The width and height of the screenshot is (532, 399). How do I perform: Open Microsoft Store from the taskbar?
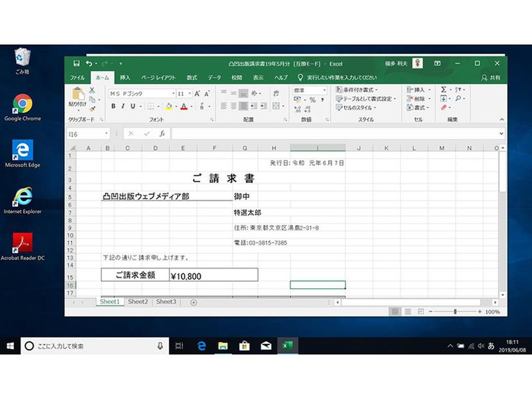(x=244, y=346)
